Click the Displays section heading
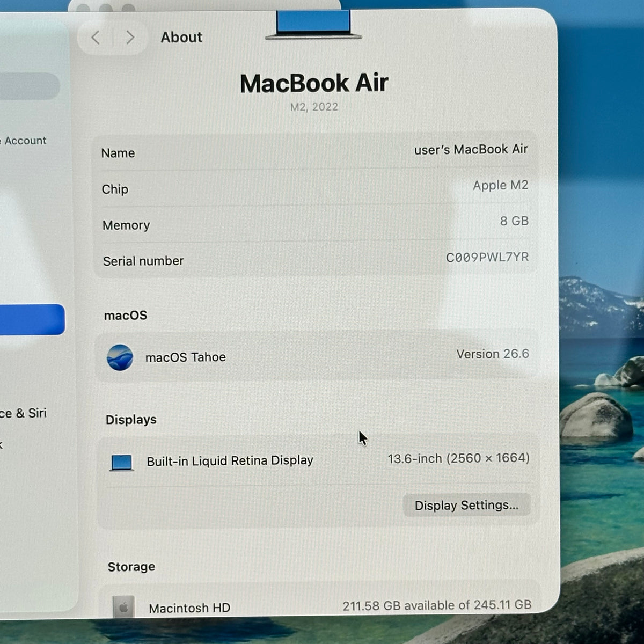The height and width of the screenshot is (644, 644). click(131, 420)
